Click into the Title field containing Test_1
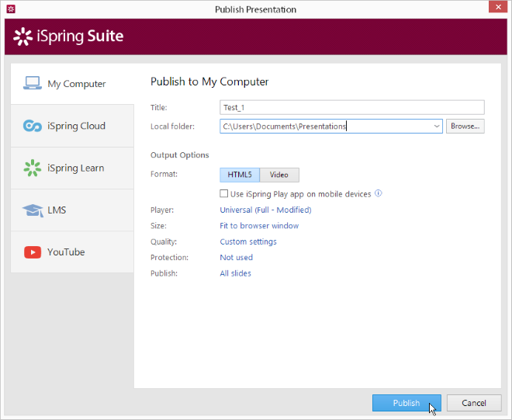 pos(352,107)
